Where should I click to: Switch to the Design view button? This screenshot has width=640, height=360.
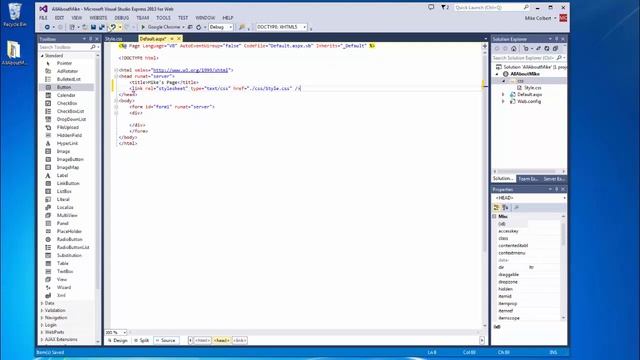[x=118, y=340]
